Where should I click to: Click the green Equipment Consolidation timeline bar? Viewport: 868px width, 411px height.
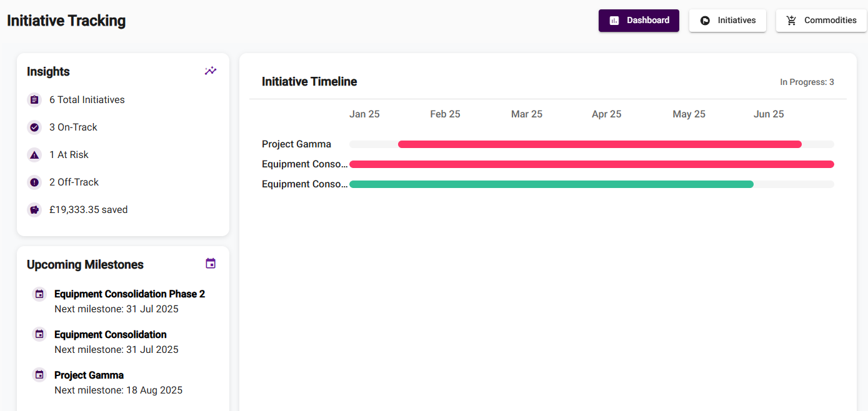551,184
